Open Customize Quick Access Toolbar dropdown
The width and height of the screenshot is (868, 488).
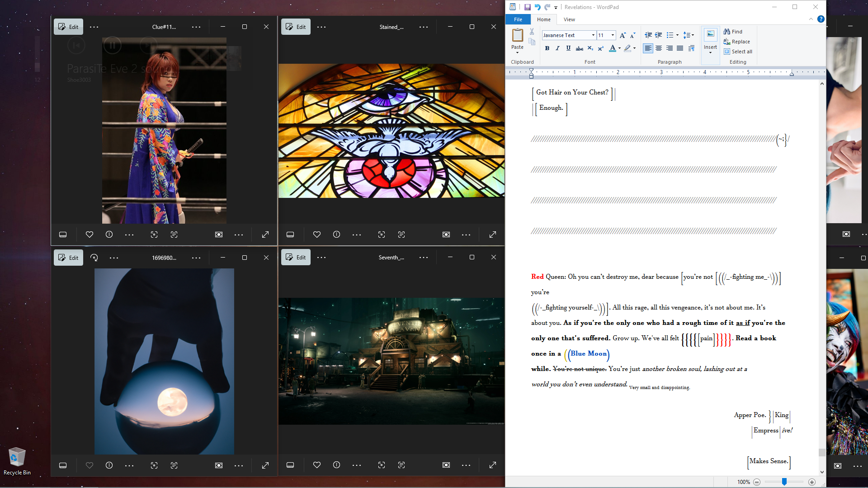tap(556, 7)
